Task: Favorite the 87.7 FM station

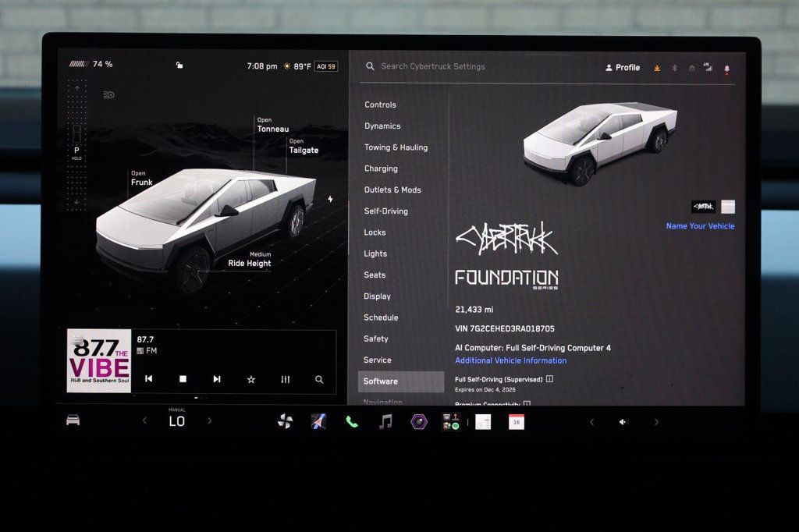Action: click(x=251, y=379)
